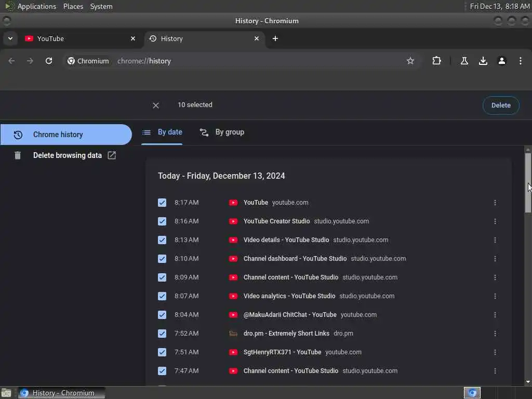
Task: Open actions menu for 7:47 AM Channel content
Action: click(495, 371)
